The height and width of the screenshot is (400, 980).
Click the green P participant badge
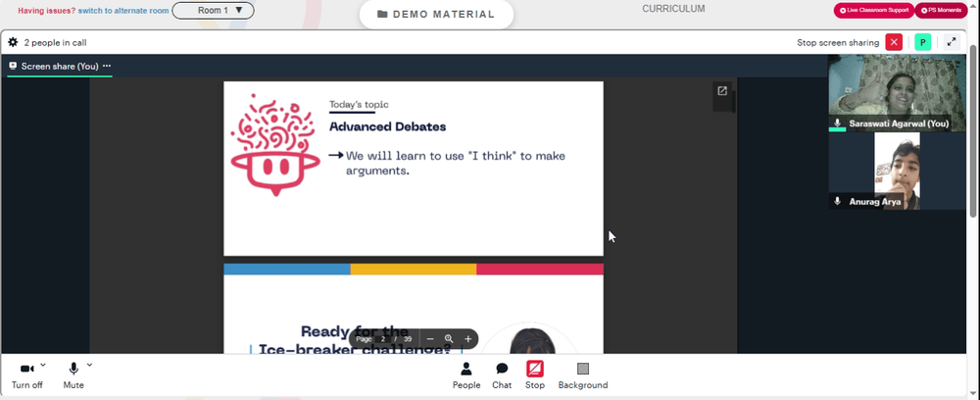922,42
